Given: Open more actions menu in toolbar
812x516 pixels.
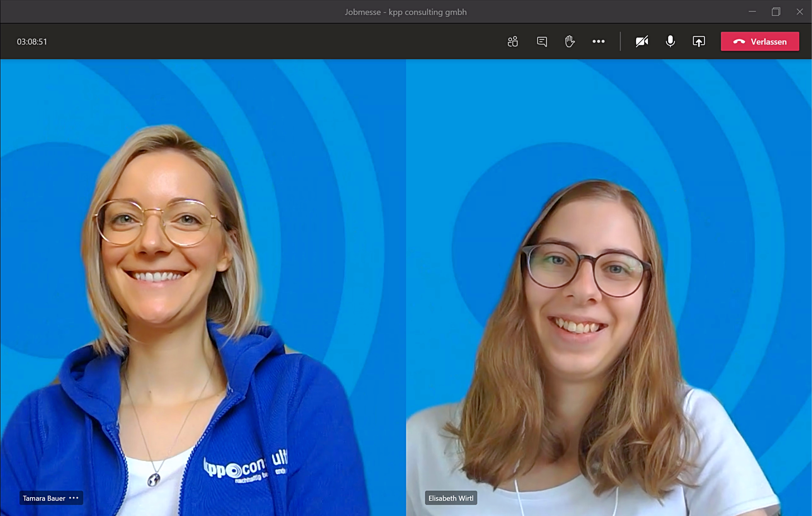Looking at the screenshot, I should [598, 42].
